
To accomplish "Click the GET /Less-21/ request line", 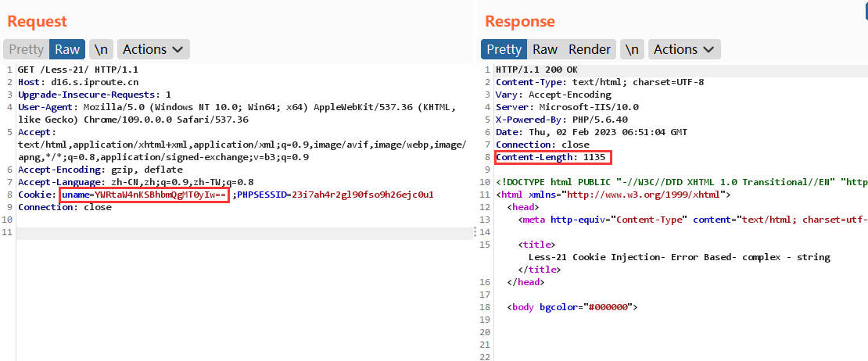I will click(66, 70).
